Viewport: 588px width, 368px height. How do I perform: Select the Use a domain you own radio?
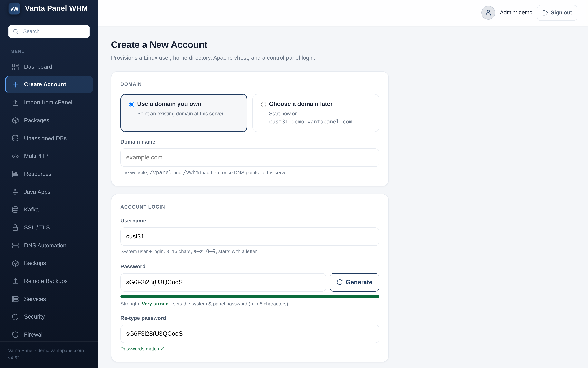(x=132, y=104)
